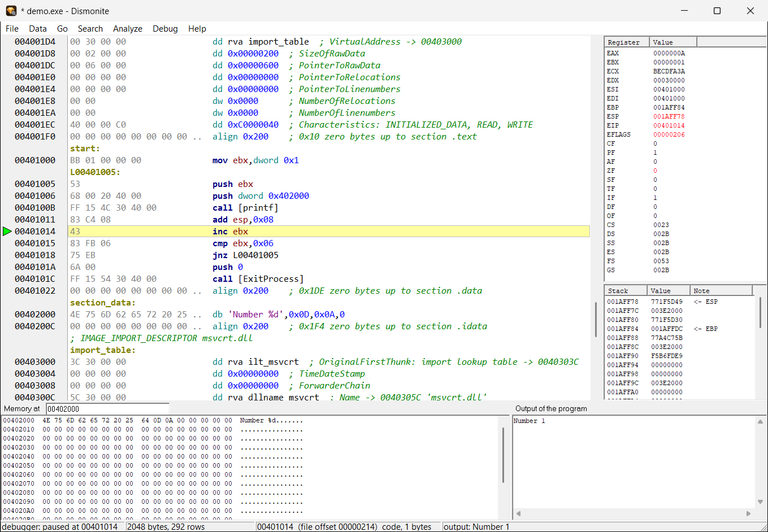This screenshot has width=768, height=532.
Task: Click the EBX register value 00000001
Action: (669, 62)
